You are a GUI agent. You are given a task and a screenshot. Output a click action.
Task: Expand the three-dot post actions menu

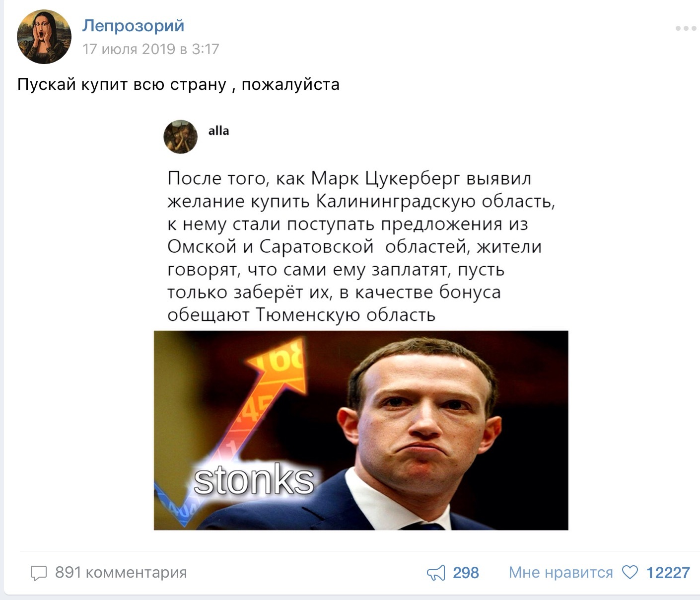tap(686, 28)
